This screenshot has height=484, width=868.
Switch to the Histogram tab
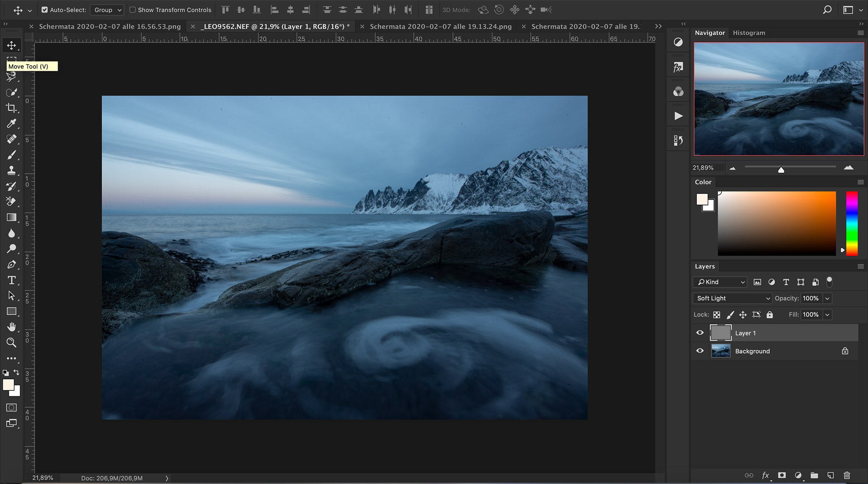[x=748, y=33]
